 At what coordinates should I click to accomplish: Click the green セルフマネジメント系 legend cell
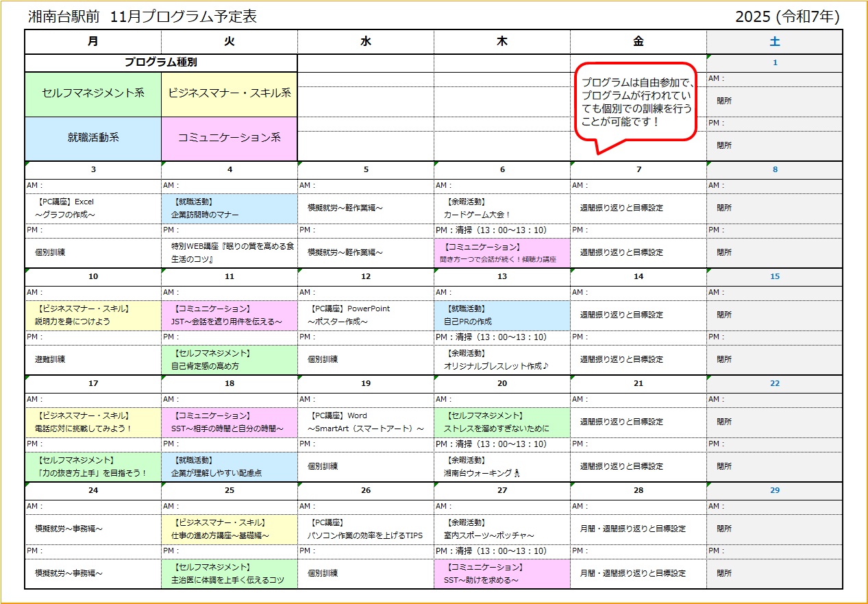[x=93, y=94]
